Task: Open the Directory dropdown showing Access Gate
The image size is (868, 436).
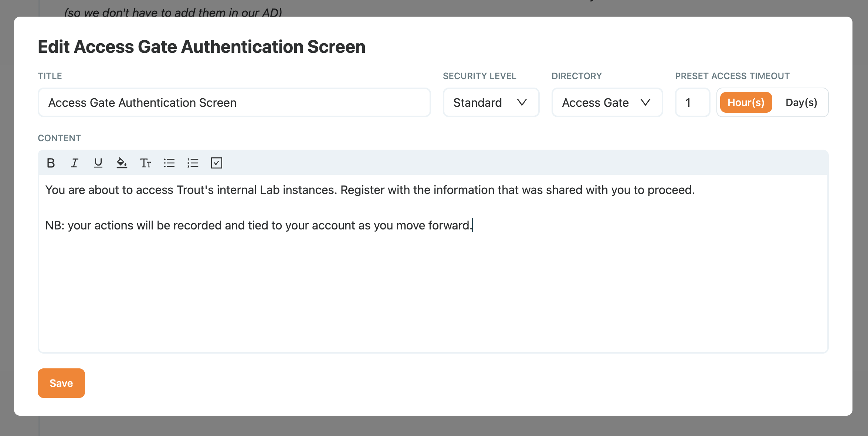Action: (607, 102)
